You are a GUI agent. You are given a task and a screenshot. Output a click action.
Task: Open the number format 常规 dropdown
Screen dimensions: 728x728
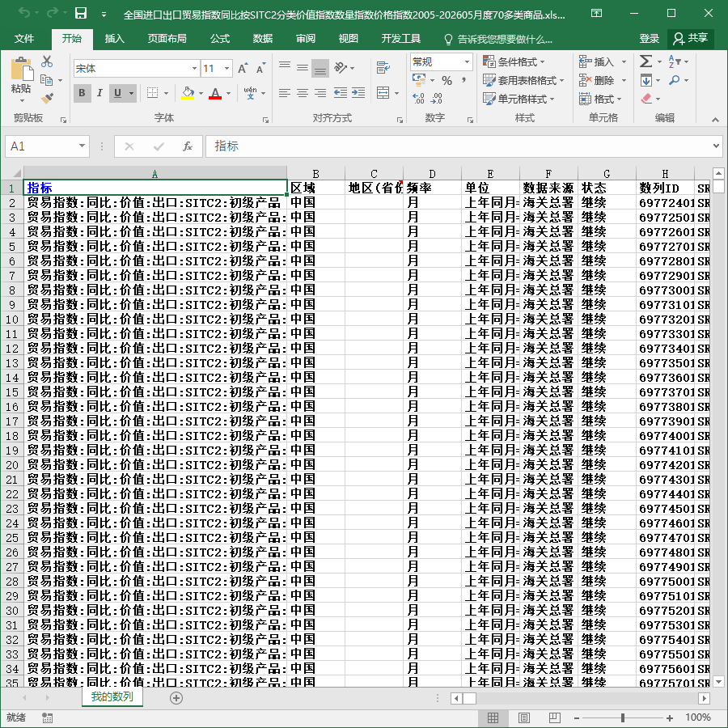pyautogui.click(x=467, y=61)
